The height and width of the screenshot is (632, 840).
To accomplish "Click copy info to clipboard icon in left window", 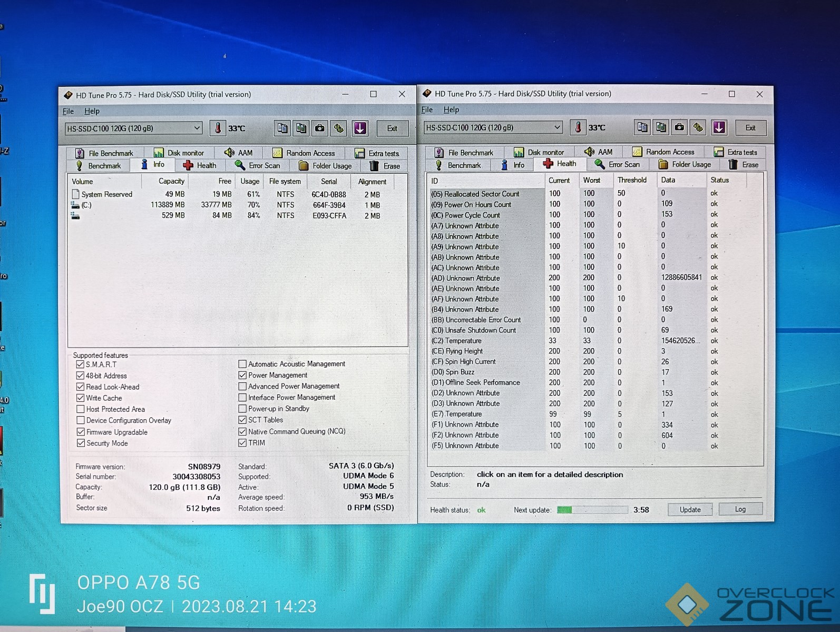I will tap(282, 128).
